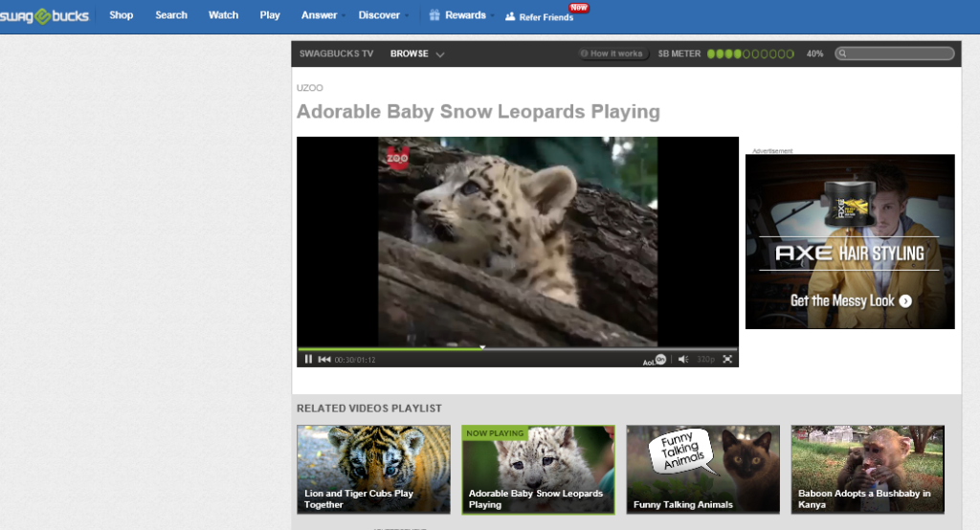This screenshot has height=530, width=980.
Task: Click the 40% meter value
Action: tap(815, 54)
